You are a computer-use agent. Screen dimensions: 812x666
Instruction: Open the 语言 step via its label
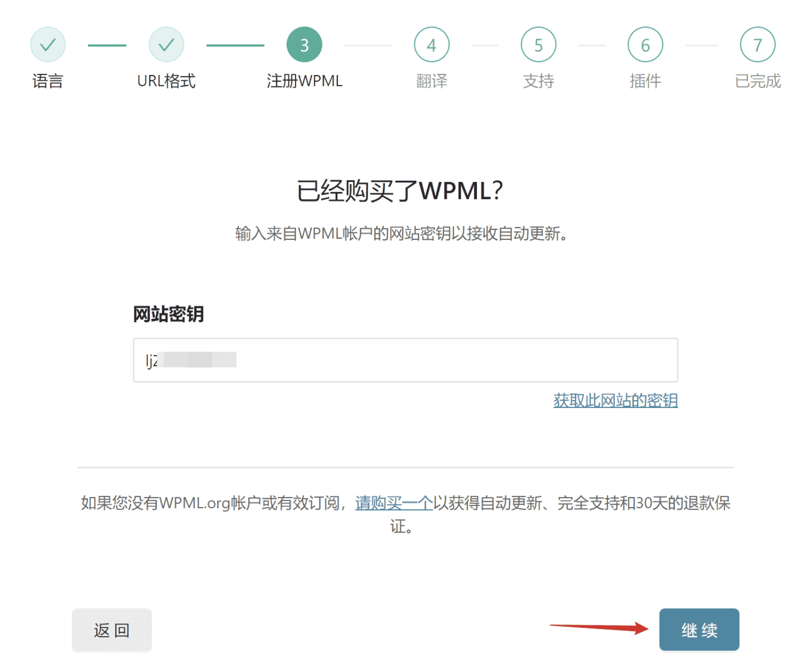pos(47,81)
